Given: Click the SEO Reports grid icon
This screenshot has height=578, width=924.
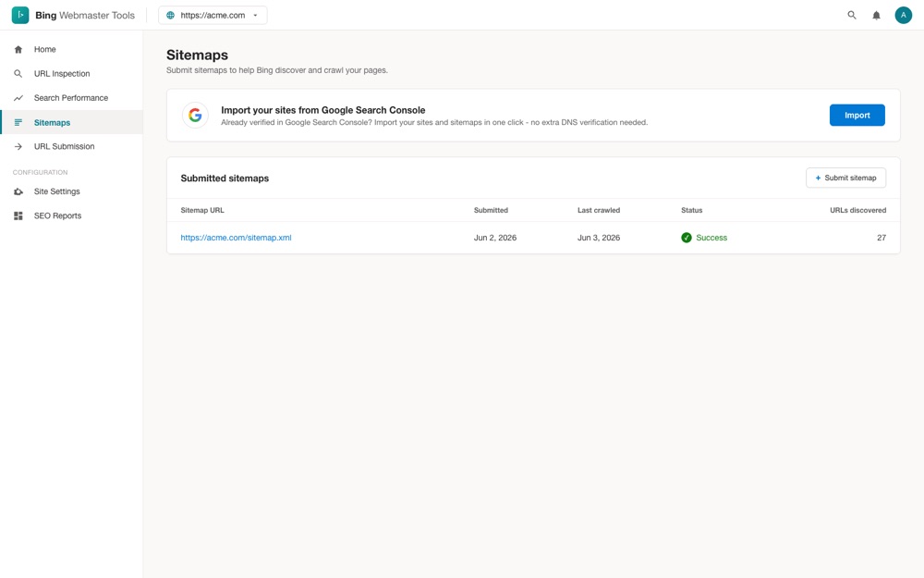Looking at the screenshot, I should 18,215.
